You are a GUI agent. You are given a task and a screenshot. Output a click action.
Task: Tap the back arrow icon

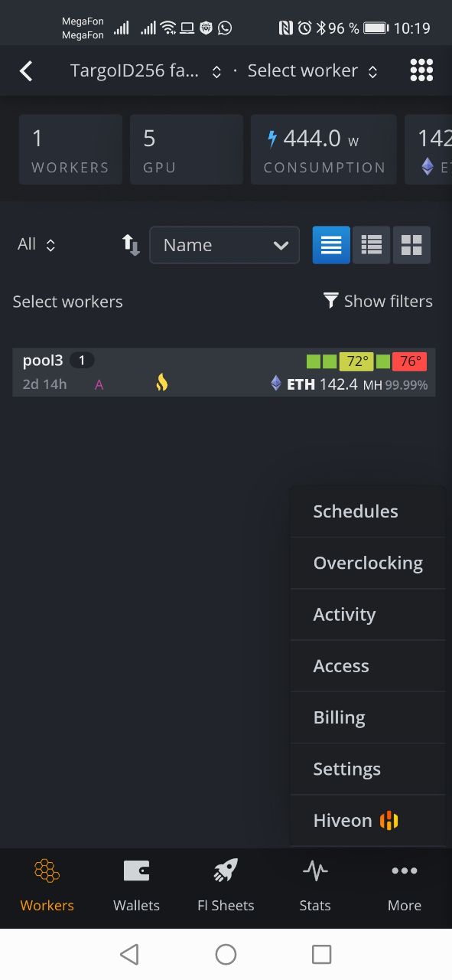[x=26, y=71]
